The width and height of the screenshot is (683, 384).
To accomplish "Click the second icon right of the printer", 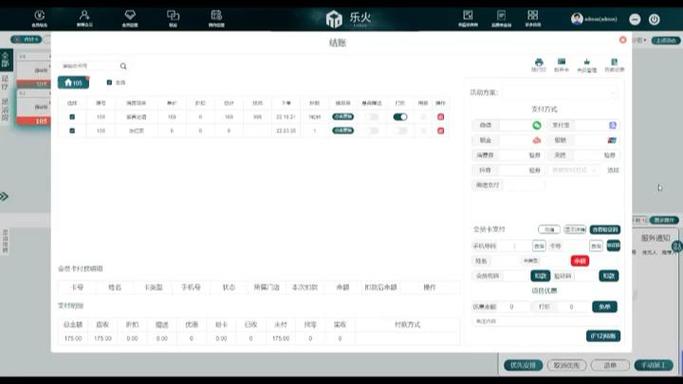I will click(x=561, y=62).
